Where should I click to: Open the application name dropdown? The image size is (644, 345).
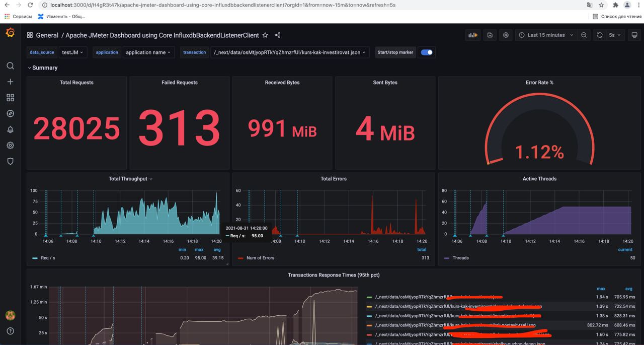pos(148,52)
